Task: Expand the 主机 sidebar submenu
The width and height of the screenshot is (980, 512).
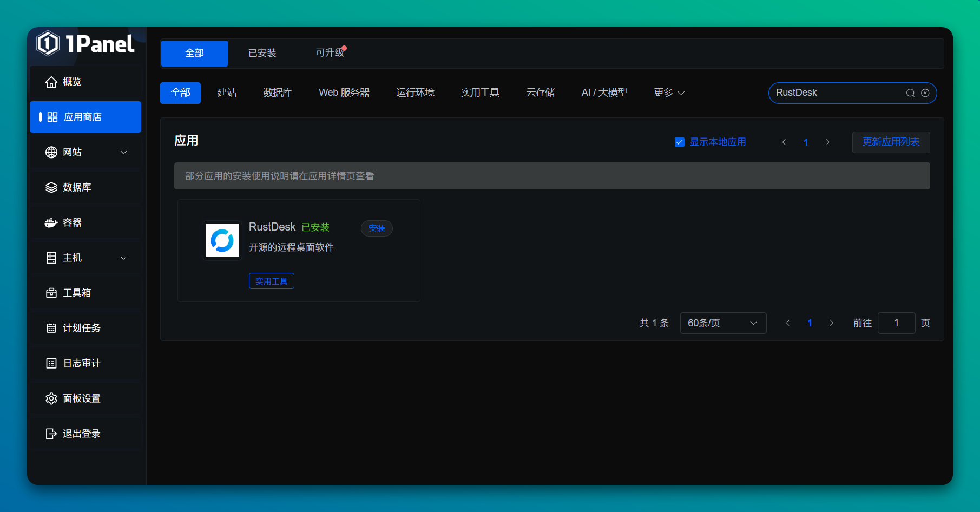Action: point(123,258)
